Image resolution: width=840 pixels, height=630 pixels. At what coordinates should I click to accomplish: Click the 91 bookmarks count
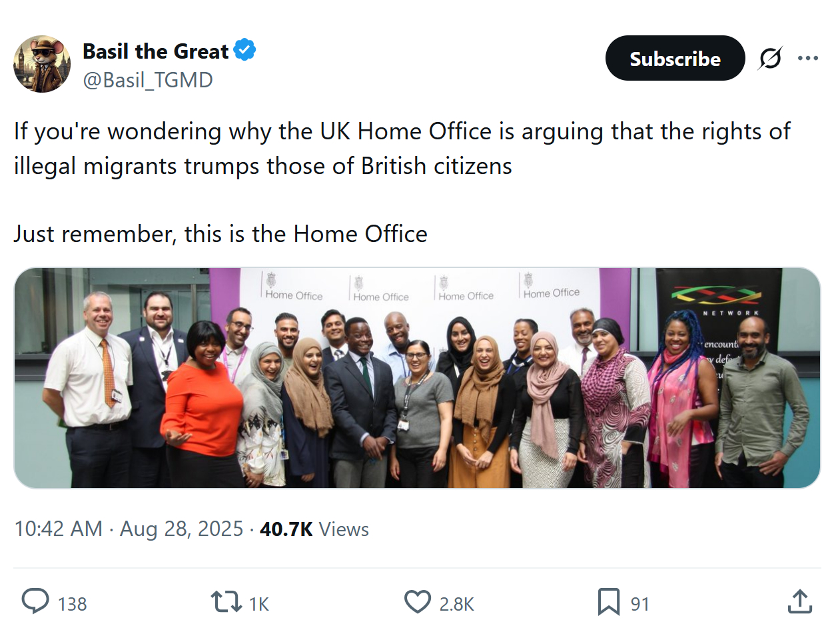[x=639, y=604]
